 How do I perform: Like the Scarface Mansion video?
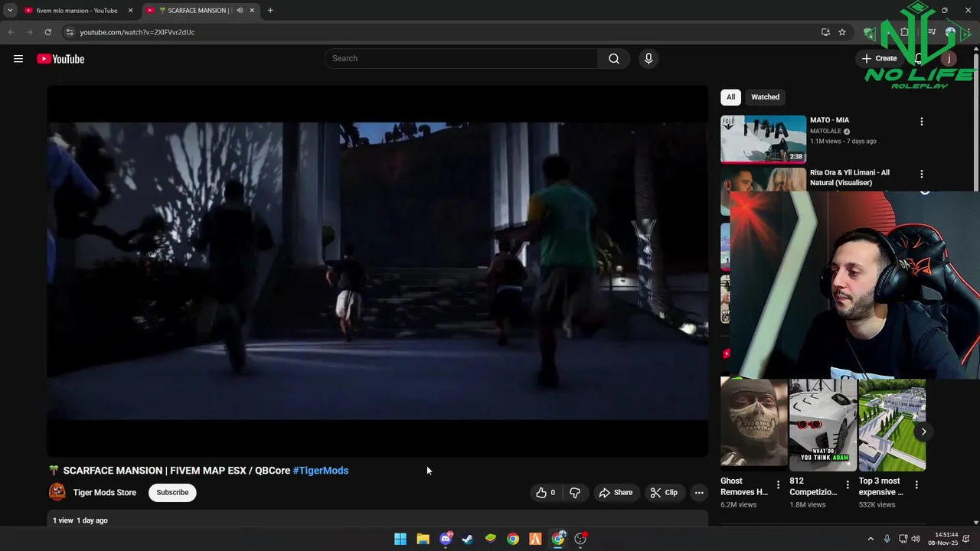pos(545,493)
